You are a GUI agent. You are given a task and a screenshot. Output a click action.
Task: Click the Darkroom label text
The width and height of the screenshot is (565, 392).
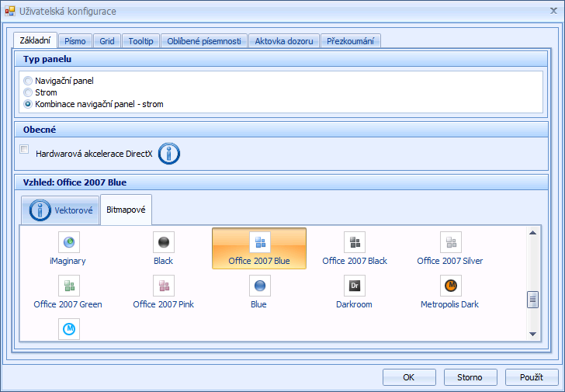(354, 304)
